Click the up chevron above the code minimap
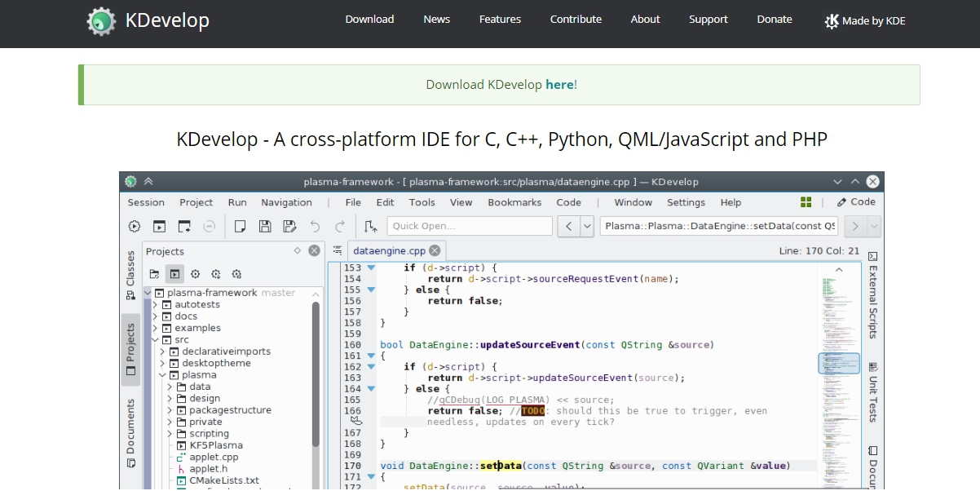 [838, 269]
